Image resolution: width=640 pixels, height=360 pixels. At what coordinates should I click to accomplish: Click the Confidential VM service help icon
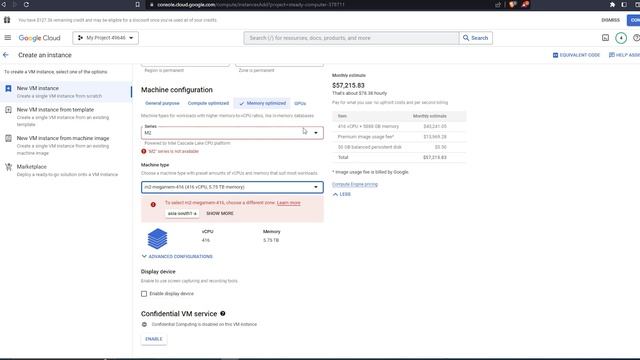click(x=222, y=313)
